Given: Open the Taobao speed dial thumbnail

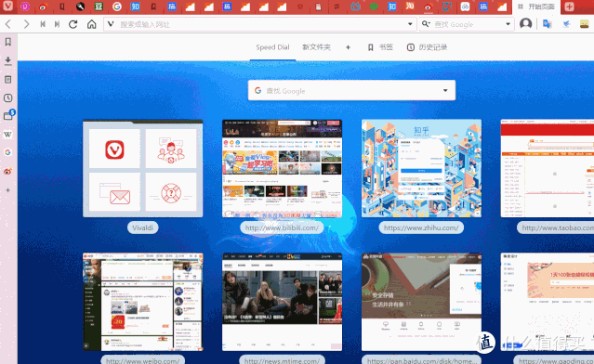Looking at the screenshot, I should coord(548,168).
